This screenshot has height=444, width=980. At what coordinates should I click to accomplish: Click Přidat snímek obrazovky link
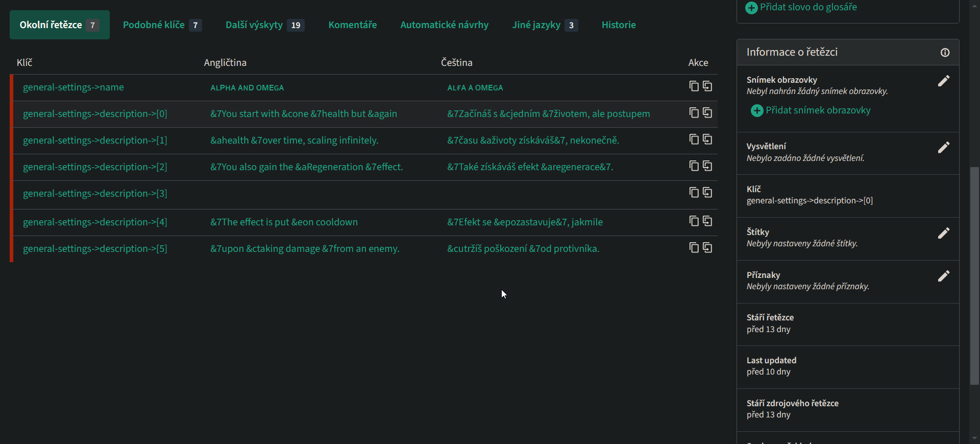(x=818, y=110)
